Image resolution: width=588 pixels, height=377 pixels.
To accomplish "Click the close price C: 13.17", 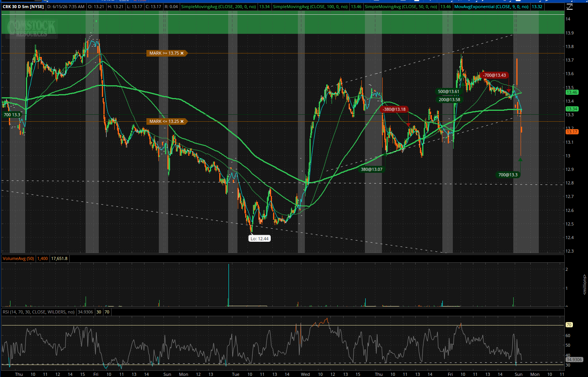I will [x=153, y=7].
